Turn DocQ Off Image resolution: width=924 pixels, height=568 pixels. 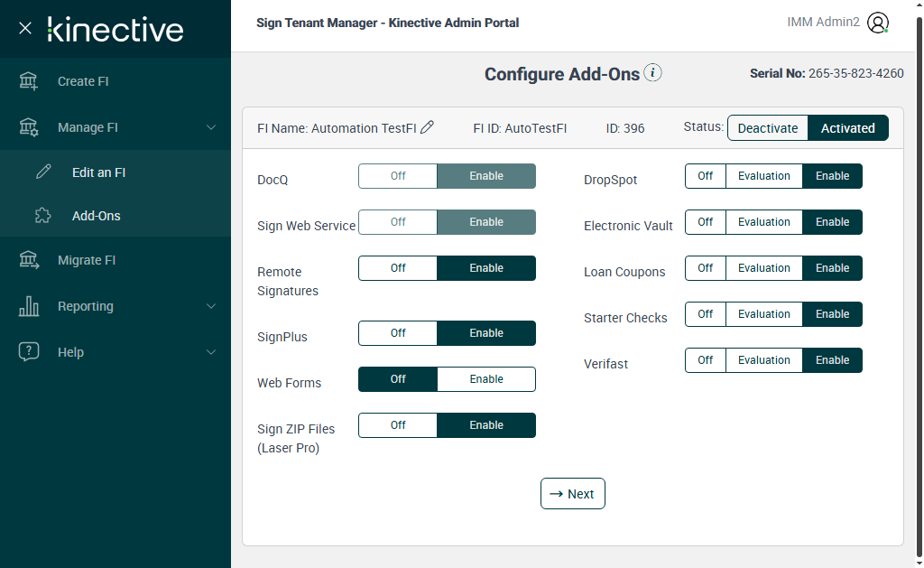tap(398, 176)
